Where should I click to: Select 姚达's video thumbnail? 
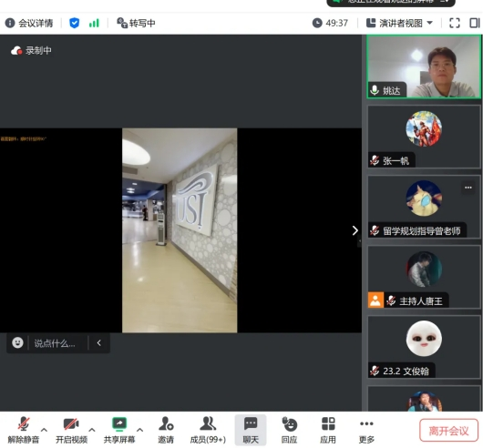click(424, 66)
